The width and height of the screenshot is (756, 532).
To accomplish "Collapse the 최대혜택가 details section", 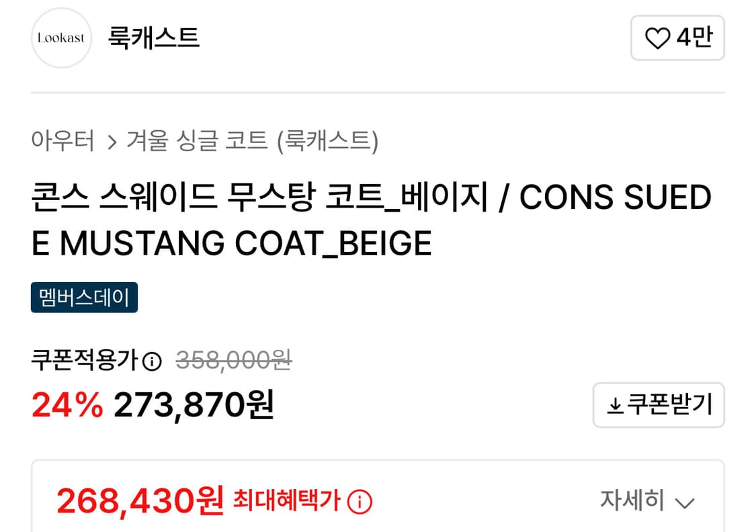I will (647, 500).
